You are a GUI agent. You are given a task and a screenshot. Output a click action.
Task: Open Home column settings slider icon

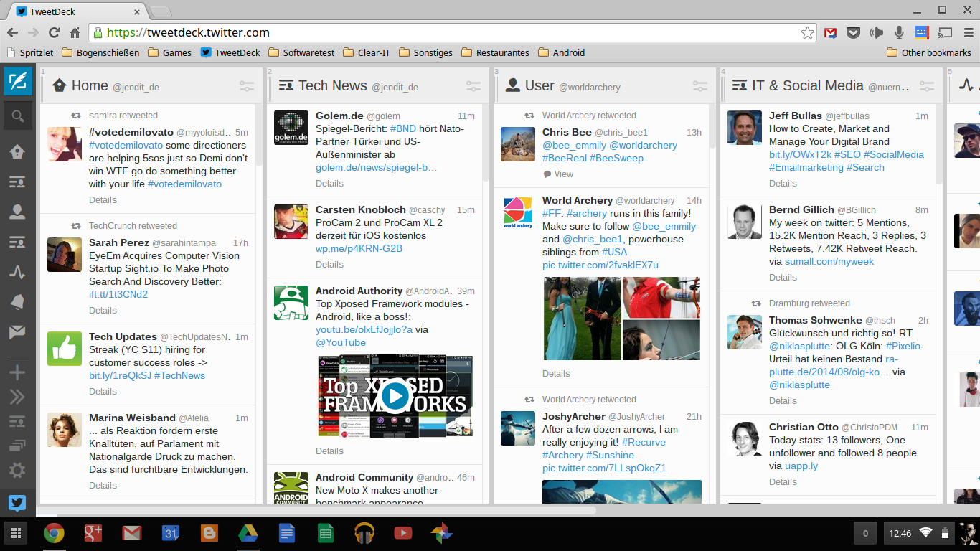coord(247,86)
